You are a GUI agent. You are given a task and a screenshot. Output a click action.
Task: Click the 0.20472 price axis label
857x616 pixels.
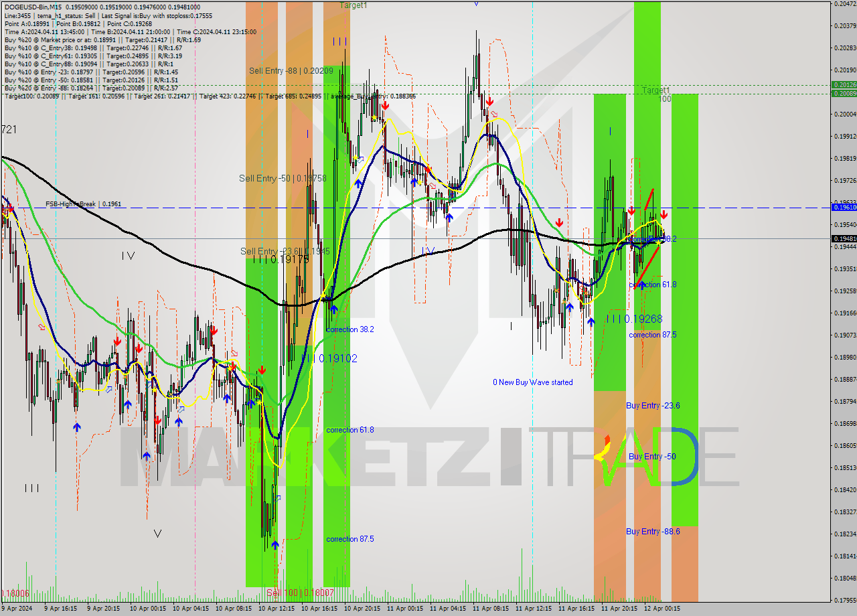click(x=845, y=3)
